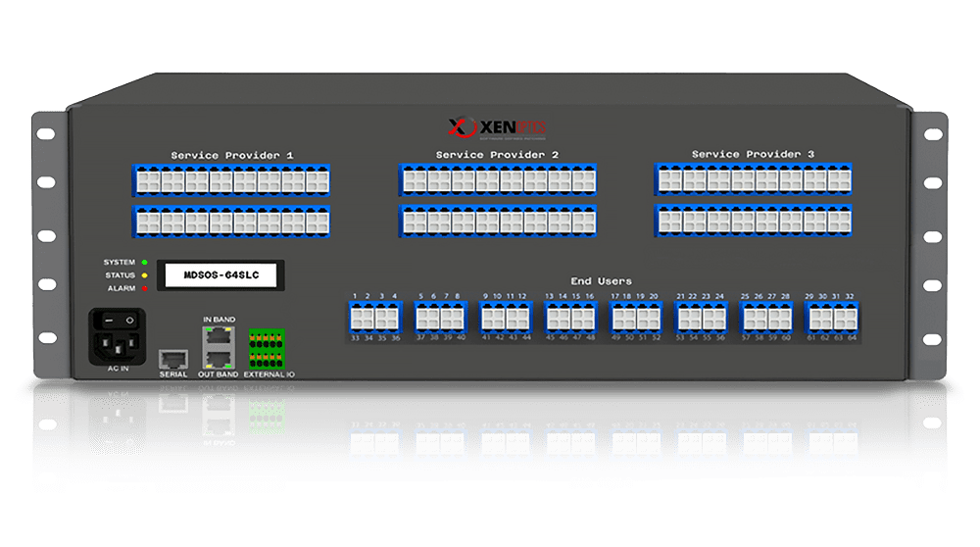Click the yellow STATUS indicator LED
This screenshot has width=980, height=547.
[144, 275]
